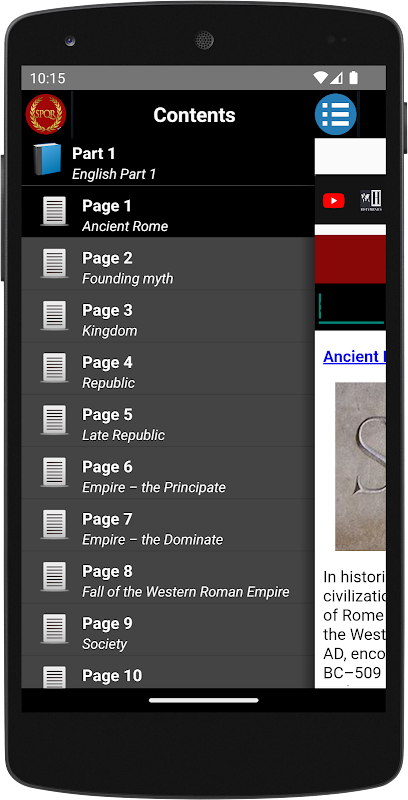
Task: Click the document icon beside Page 2
Action: (54, 263)
